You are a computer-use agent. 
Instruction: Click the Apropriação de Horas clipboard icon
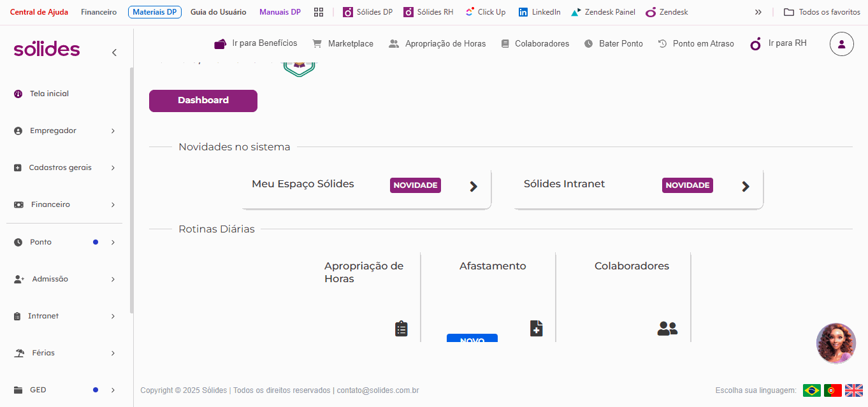(x=401, y=328)
